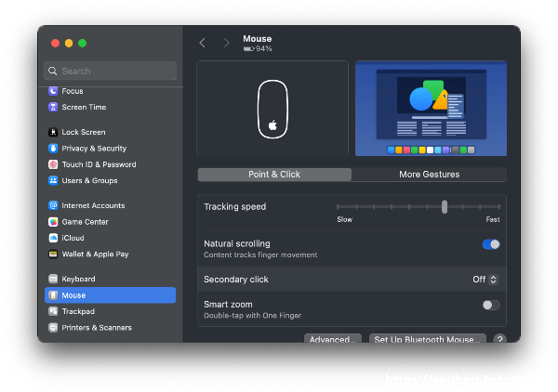Open Focus settings label
The width and height of the screenshot is (558, 392).
pyautogui.click(x=73, y=91)
